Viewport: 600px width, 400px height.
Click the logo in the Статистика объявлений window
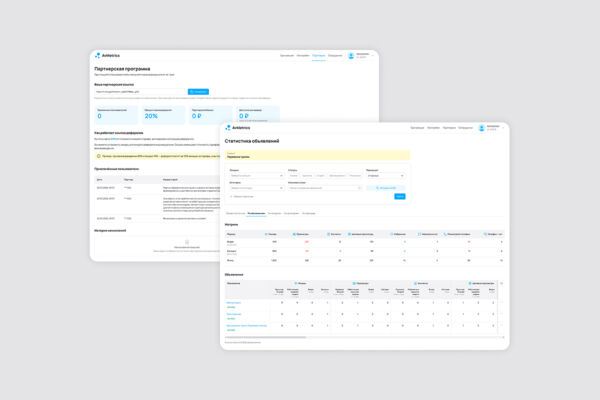(x=238, y=128)
